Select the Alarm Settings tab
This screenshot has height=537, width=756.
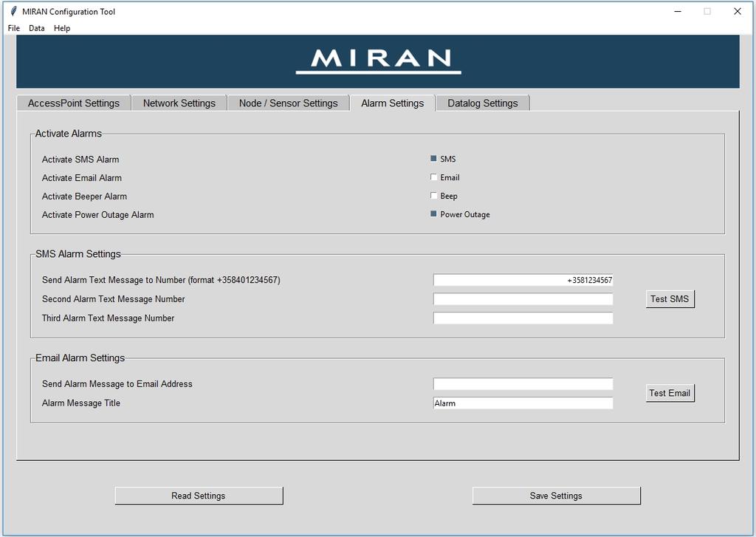393,103
